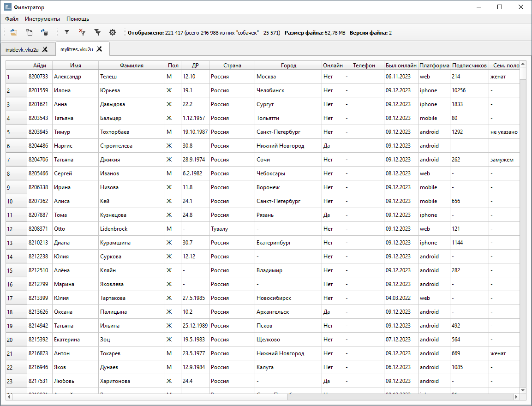
Task: Click the Фамилия column header
Action: (132, 66)
